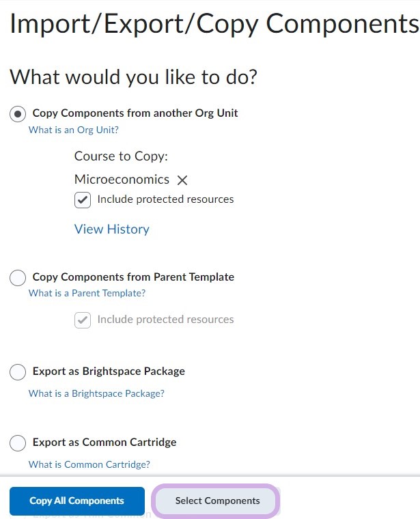Click the greyed-out Include protected resources checkbox

point(83,320)
